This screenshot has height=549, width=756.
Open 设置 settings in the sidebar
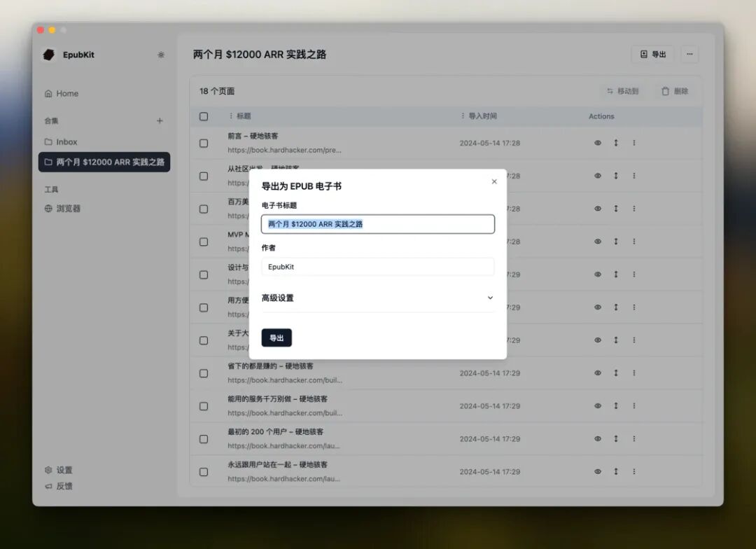(x=58, y=470)
